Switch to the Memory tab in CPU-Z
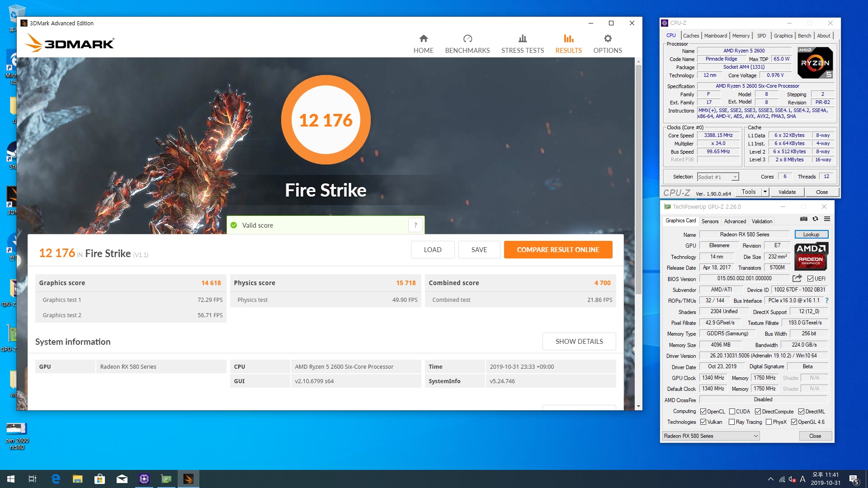 [x=741, y=36]
